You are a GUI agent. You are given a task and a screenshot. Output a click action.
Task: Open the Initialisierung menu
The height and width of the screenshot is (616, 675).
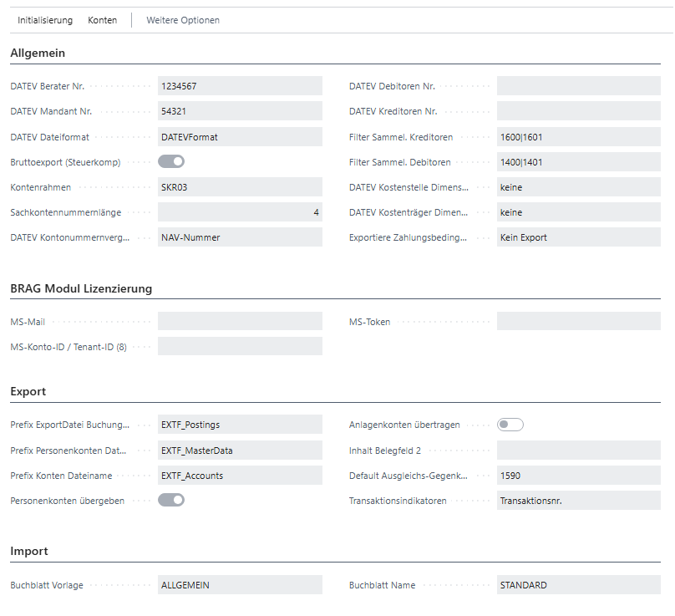45,20
